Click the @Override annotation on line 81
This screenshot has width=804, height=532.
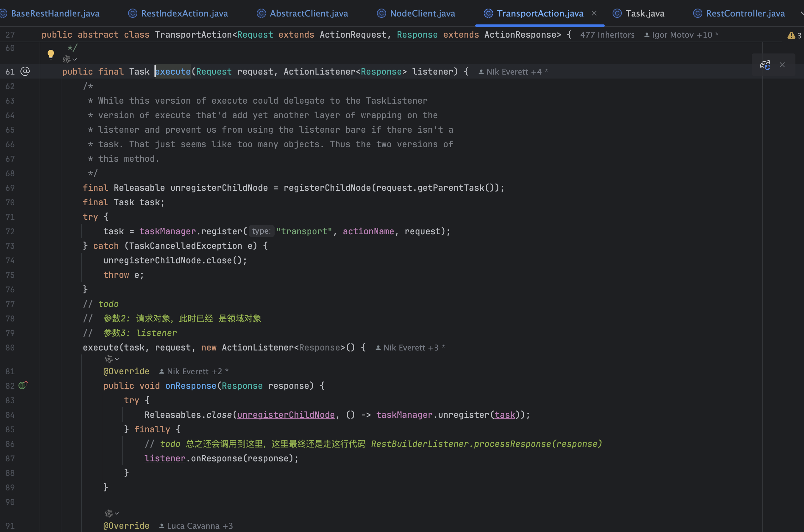click(x=126, y=371)
